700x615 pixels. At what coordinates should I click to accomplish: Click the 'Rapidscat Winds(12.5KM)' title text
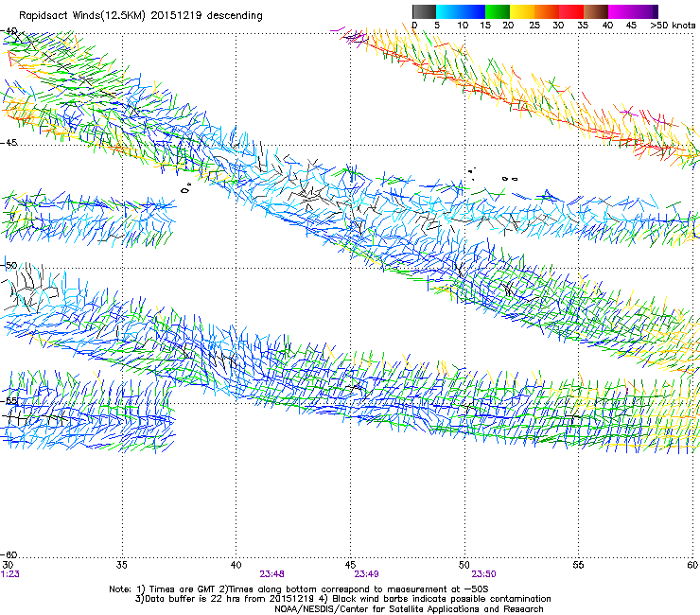coord(82,16)
